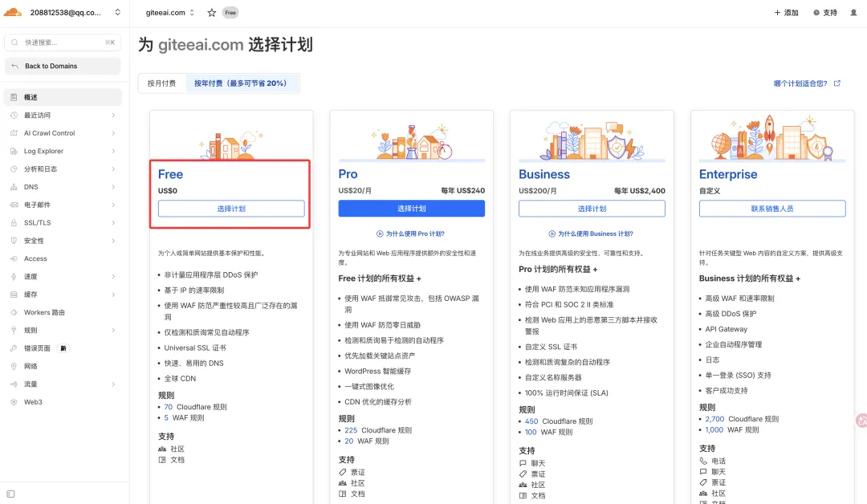Click the DNS sidebar icon
Image resolution: width=867 pixels, height=504 pixels.
pos(14,187)
